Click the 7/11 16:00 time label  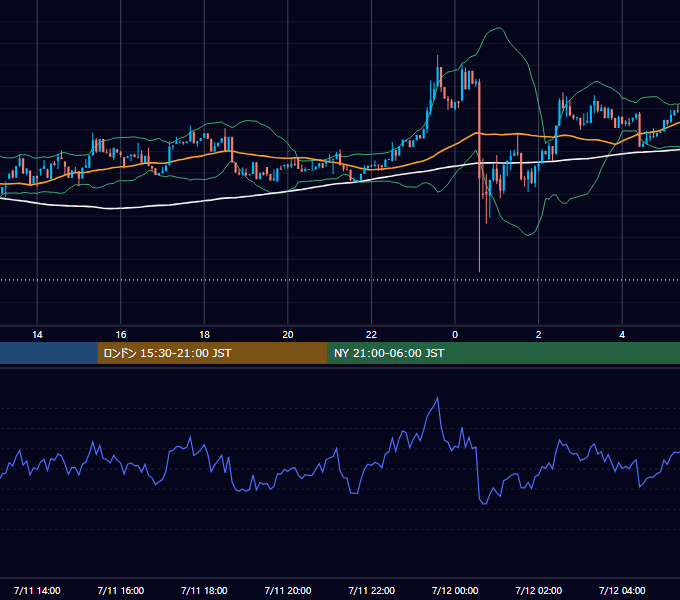pos(121,590)
